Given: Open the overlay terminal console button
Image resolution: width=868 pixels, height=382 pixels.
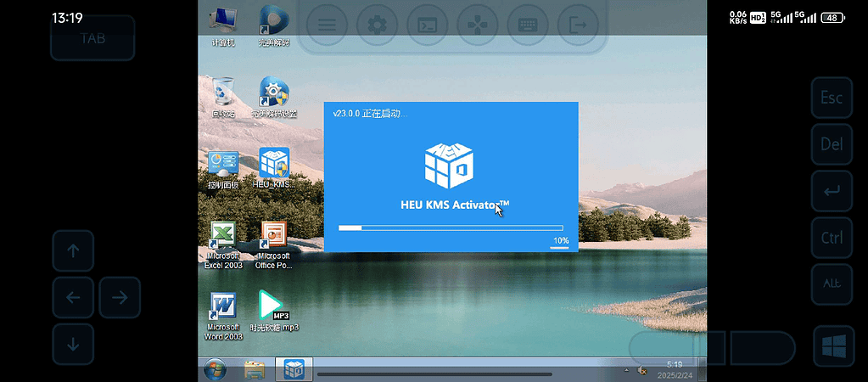Looking at the screenshot, I should pyautogui.click(x=428, y=25).
